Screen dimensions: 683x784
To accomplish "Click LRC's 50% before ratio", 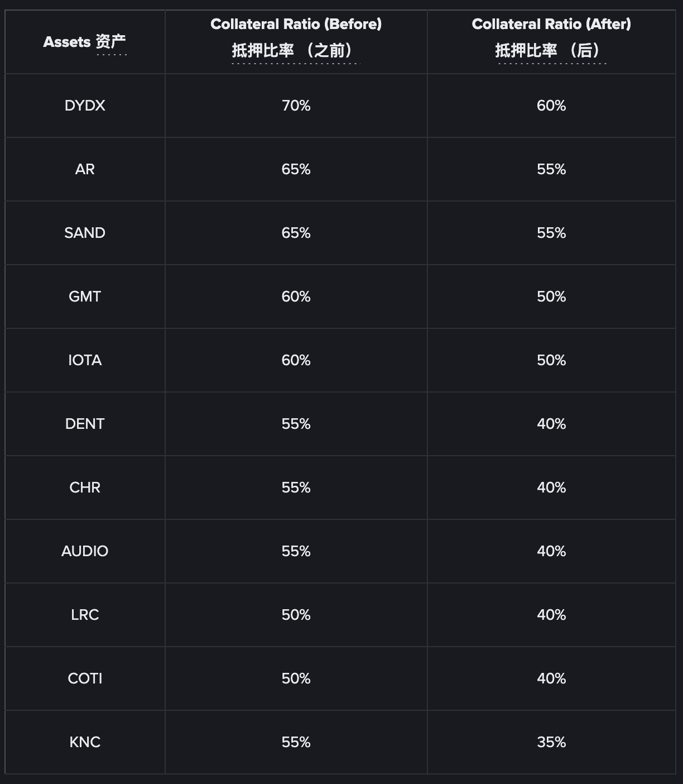I will click(x=296, y=615).
